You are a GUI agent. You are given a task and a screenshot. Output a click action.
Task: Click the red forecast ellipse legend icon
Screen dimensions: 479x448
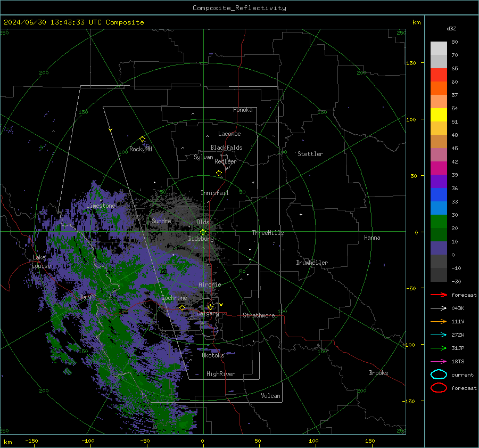pos(439,388)
